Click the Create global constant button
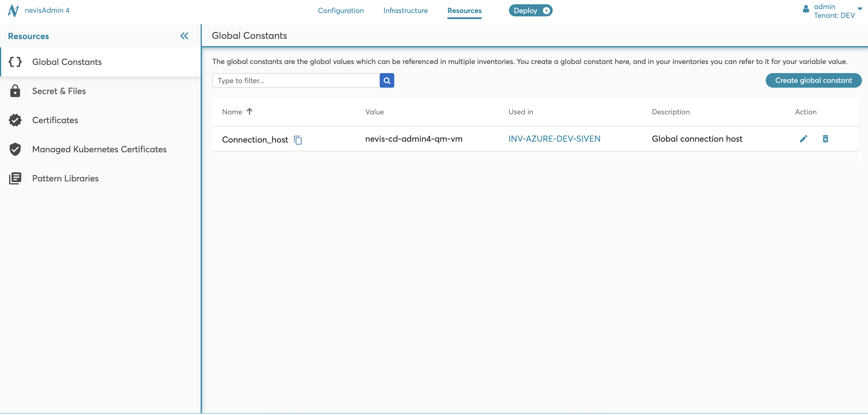868x415 pixels. (813, 80)
